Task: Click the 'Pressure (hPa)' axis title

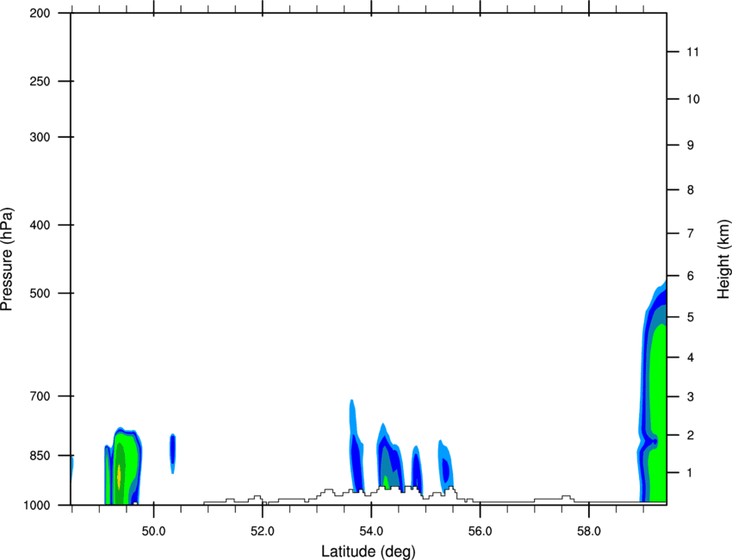Action: click(7, 259)
